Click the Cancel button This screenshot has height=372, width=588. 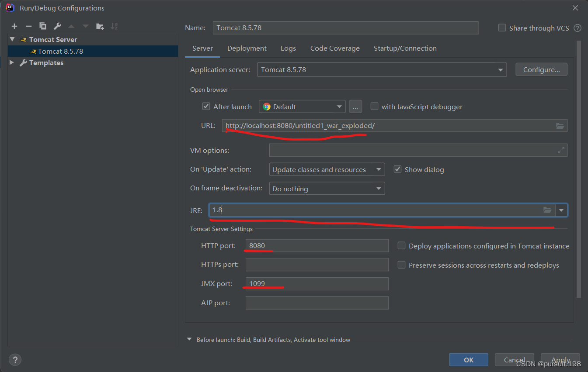(x=515, y=360)
